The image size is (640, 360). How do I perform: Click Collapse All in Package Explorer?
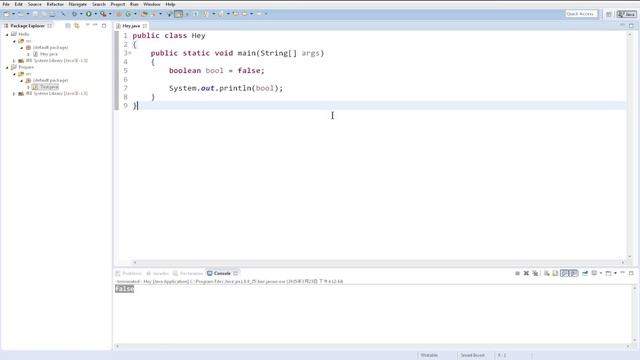coord(68,26)
